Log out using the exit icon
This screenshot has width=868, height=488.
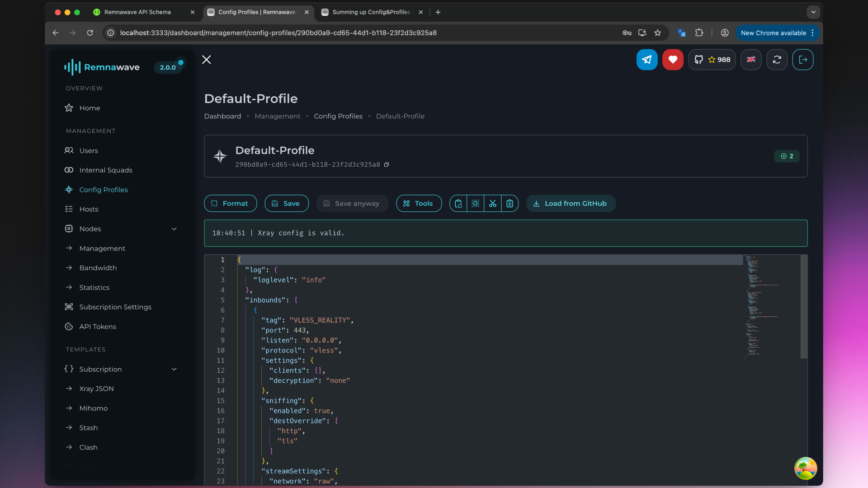point(803,59)
